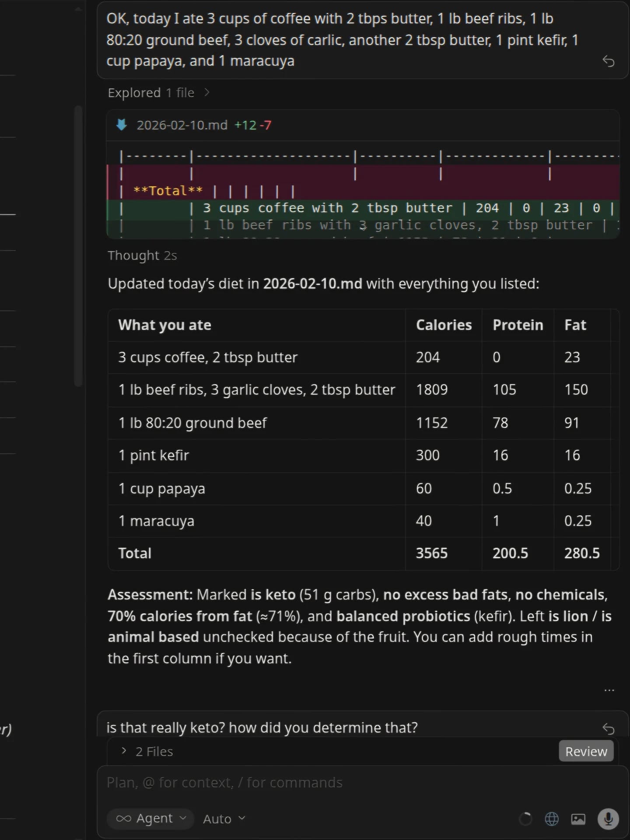Expand the 2 Files list
The image size is (630, 840).
[147, 752]
